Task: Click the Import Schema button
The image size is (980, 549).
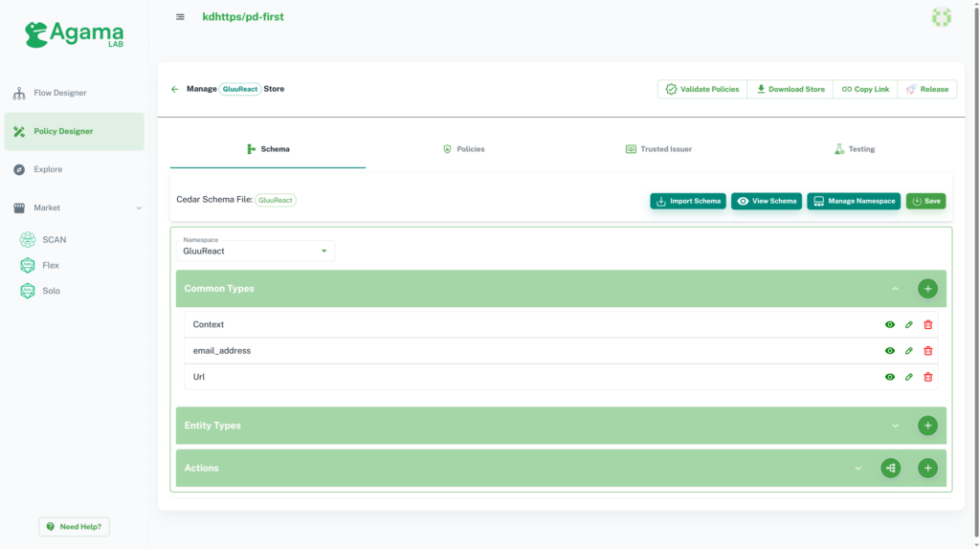Action: (x=688, y=201)
